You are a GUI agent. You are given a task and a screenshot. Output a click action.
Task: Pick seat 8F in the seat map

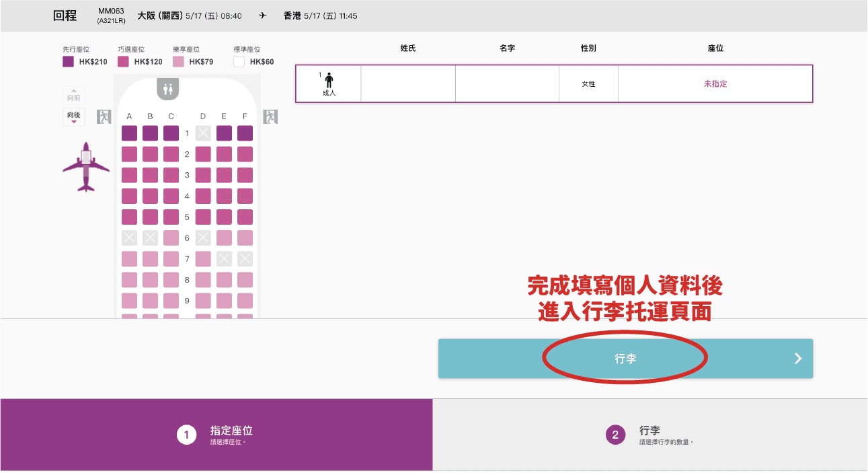245,280
